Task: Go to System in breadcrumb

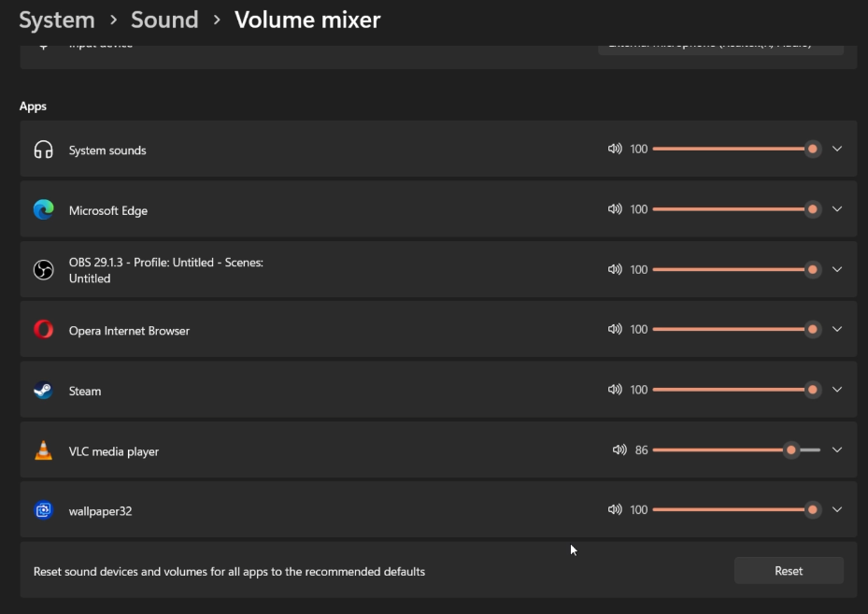Action: [x=57, y=20]
